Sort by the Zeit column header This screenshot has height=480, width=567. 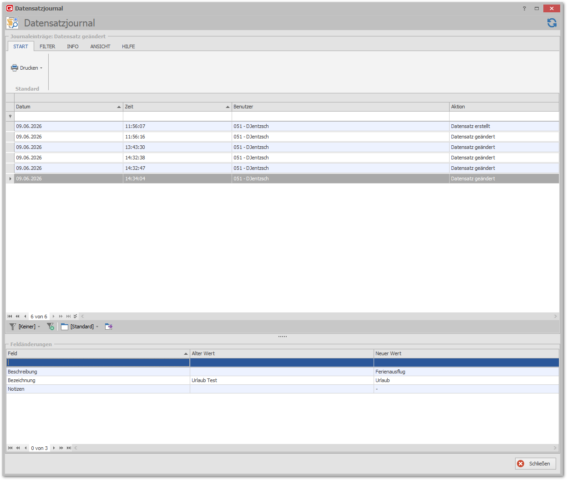click(x=177, y=107)
